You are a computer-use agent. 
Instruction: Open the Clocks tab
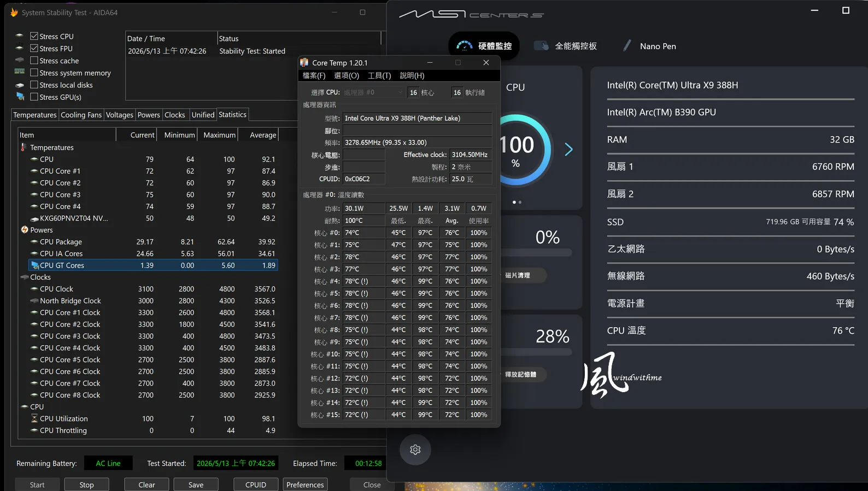click(175, 115)
